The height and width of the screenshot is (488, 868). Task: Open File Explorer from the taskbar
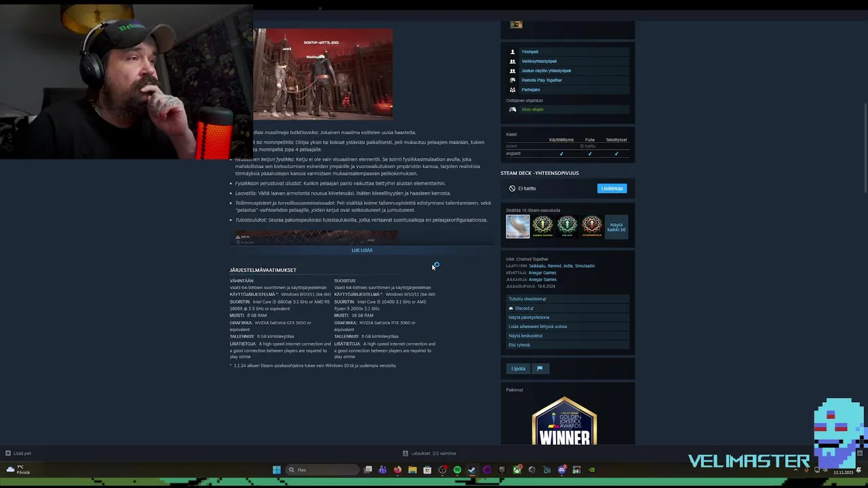412,470
